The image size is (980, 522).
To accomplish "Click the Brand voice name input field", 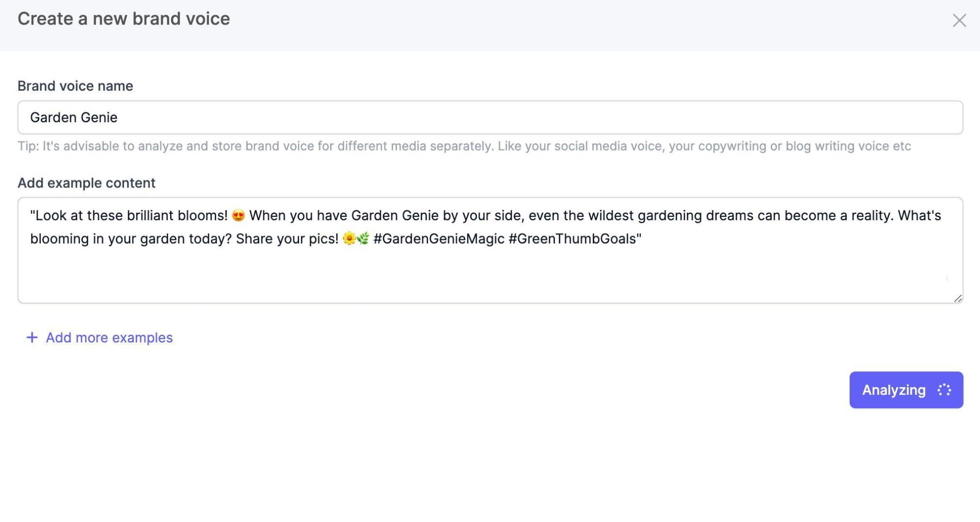I will 490,117.
